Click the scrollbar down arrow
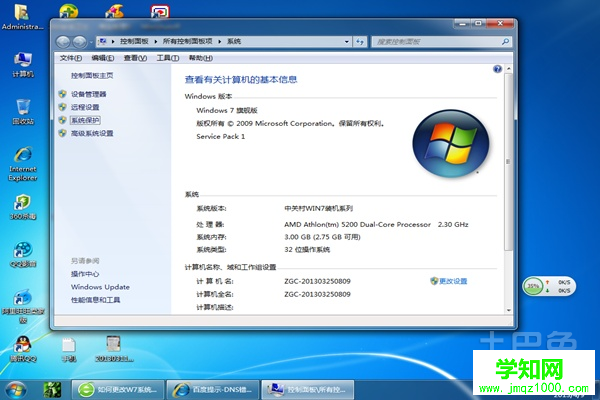Screen dimensions: 600x400 509,310
